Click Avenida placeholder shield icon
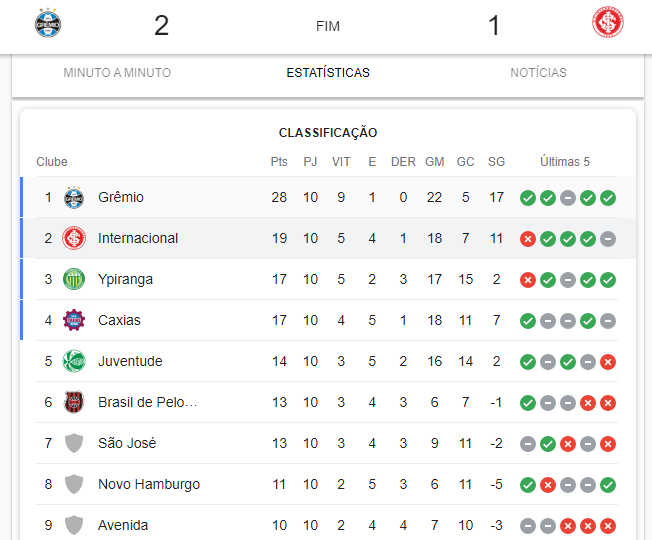 pos(74,525)
